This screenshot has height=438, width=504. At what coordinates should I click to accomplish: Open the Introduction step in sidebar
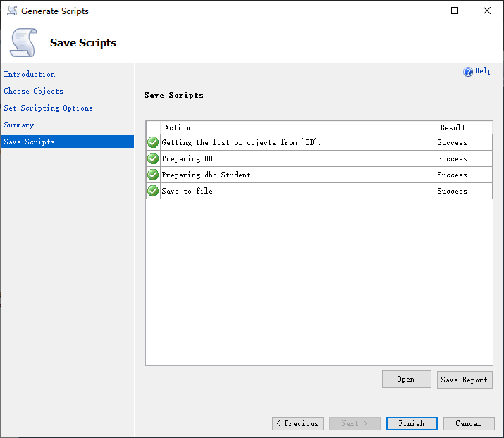point(30,74)
